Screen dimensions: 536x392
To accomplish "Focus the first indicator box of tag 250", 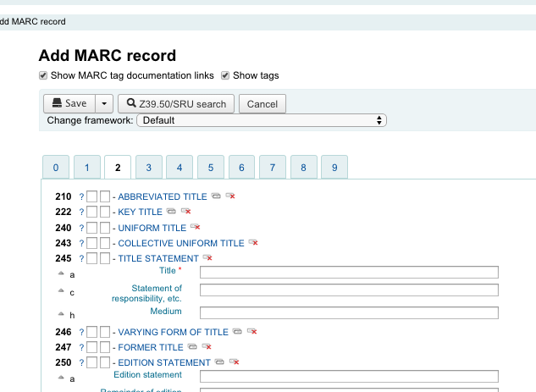I will tap(92, 362).
